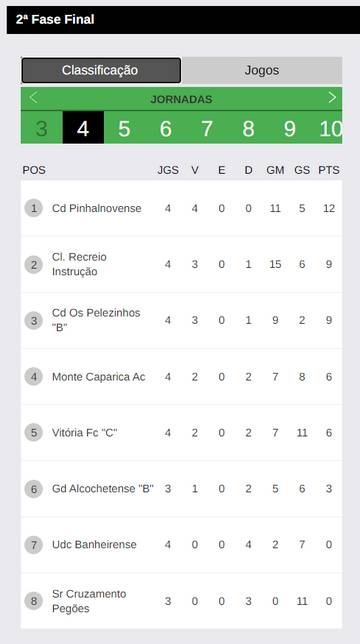Choose jornada 10

coord(330,129)
